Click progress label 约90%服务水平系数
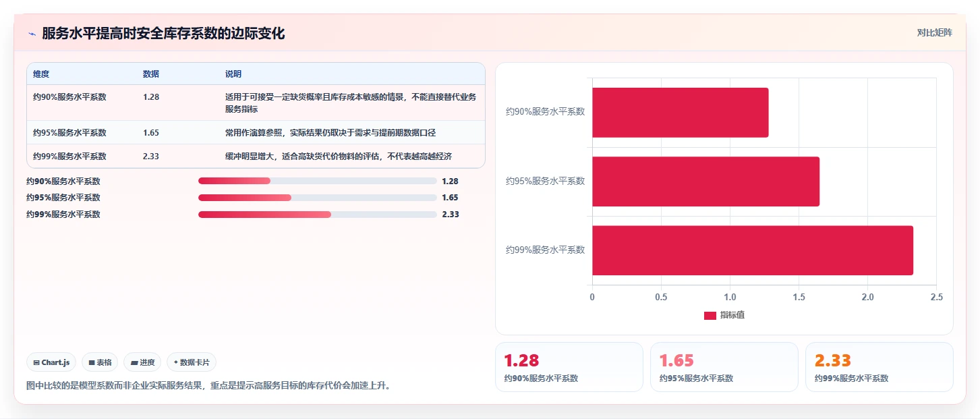Image resolution: width=980 pixels, height=419 pixels. pos(63,181)
